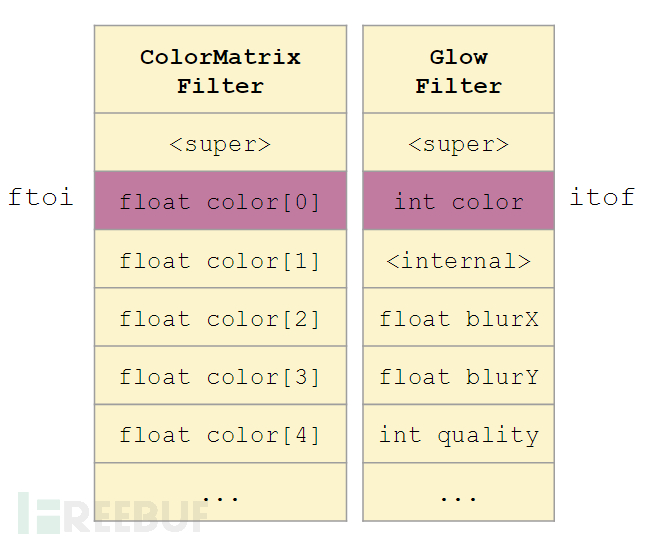Click <super> under Glow Filter
The image size is (648, 541).
(458, 142)
